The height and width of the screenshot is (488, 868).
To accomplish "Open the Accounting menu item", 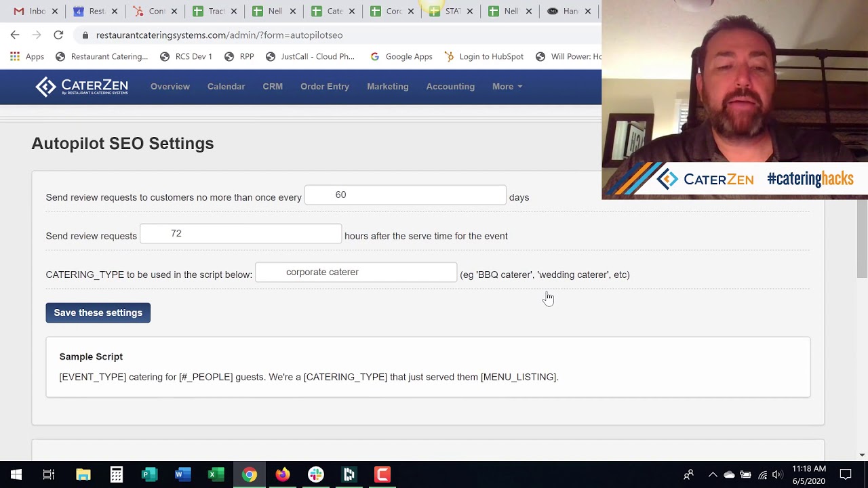I will pos(450,86).
